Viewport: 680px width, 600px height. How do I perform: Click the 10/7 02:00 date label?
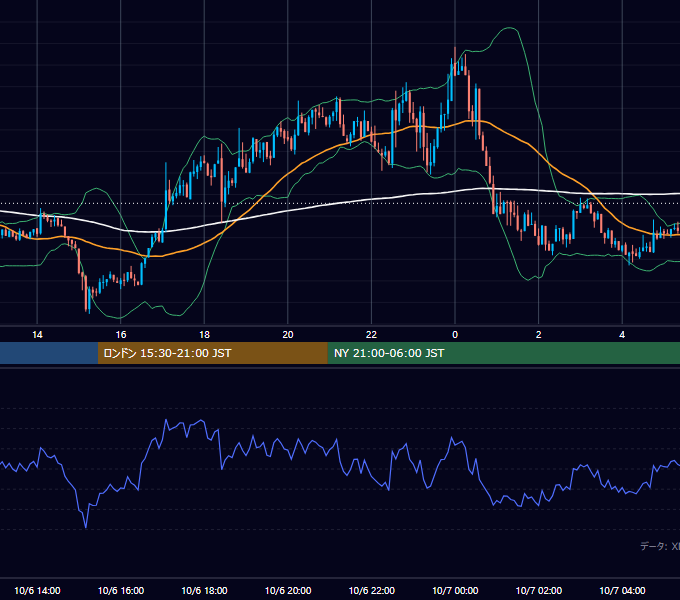[539, 590]
